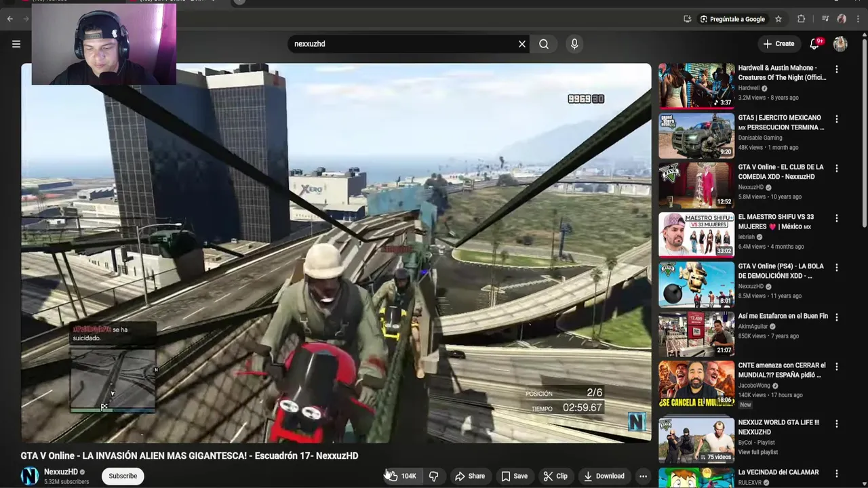Dislike this video
The height and width of the screenshot is (488, 868).
(434, 476)
